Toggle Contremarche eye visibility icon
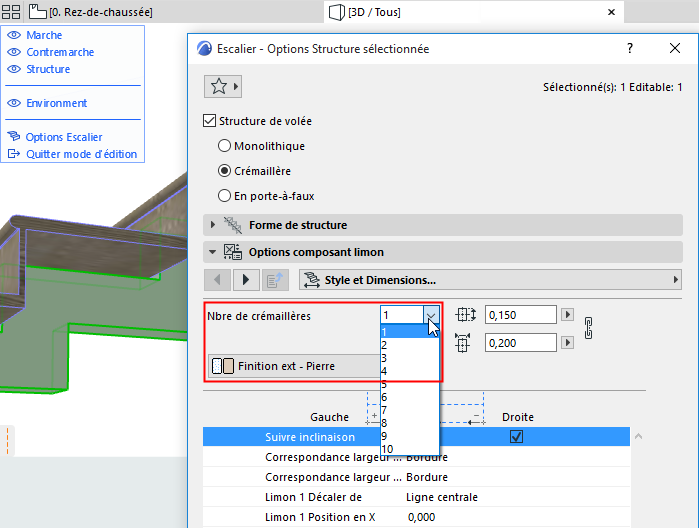This screenshot has width=699, height=528. [x=14, y=52]
